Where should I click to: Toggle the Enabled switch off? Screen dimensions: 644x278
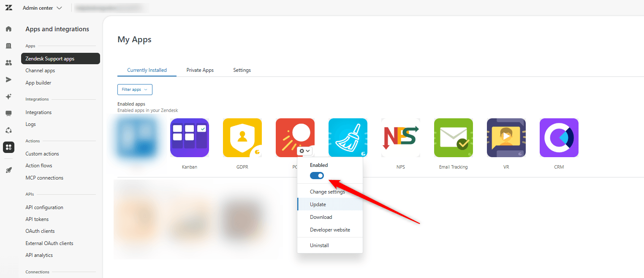317,175
